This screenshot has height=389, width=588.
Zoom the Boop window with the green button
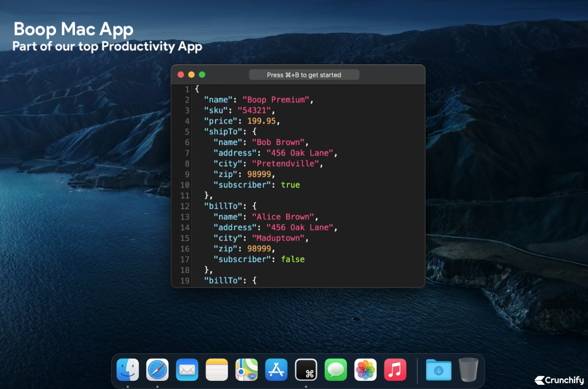point(202,75)
